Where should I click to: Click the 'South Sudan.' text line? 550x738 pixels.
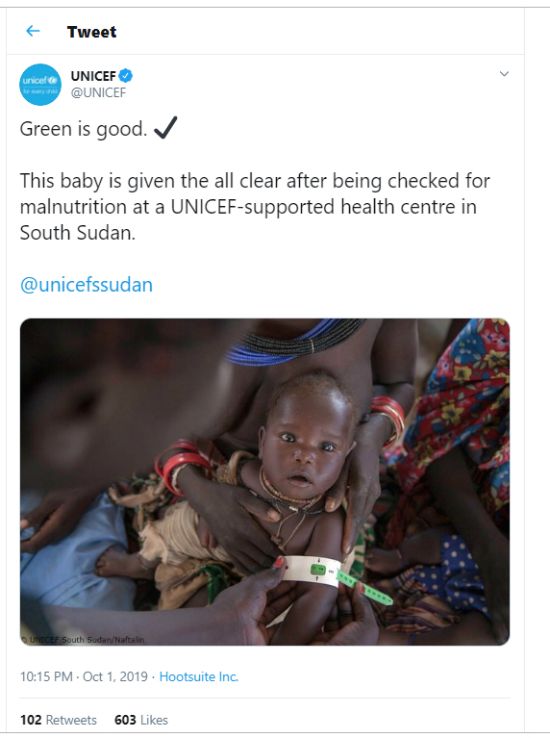coord(78,233)
